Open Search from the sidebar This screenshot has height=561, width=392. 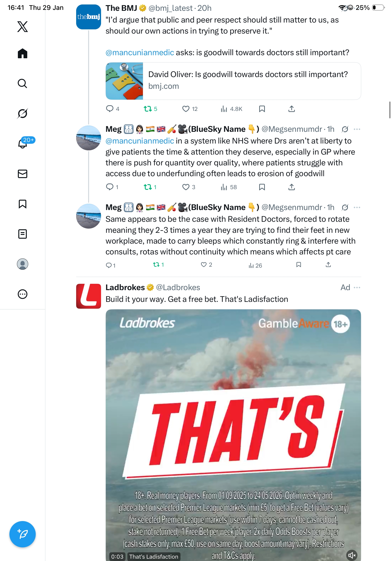click(x=23, y=83)
